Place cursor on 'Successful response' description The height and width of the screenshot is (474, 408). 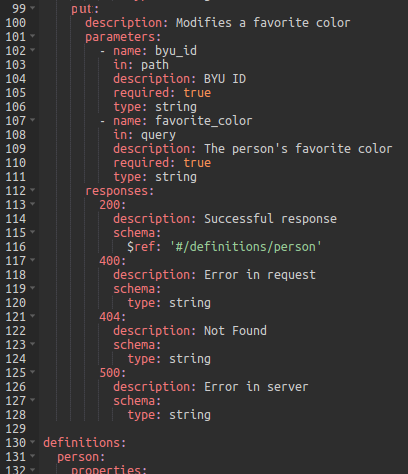tap(270, 219)
